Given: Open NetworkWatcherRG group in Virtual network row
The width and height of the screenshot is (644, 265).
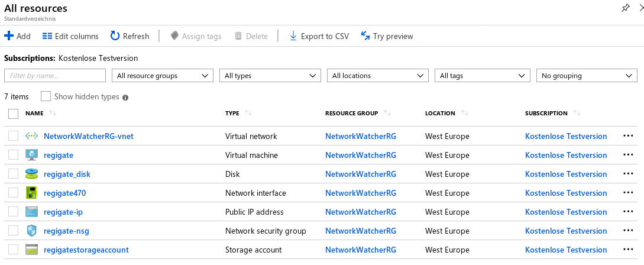Looking at the screenshot, I should 361,136.
